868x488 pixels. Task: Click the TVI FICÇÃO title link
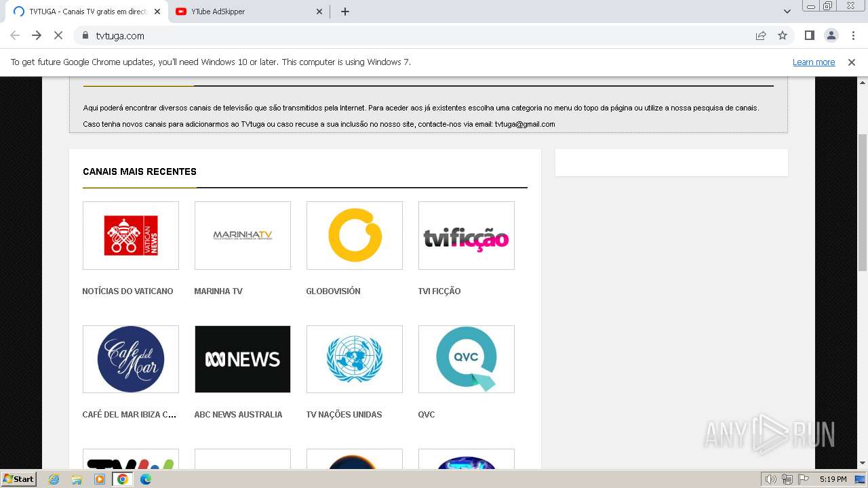pos(439,291)
